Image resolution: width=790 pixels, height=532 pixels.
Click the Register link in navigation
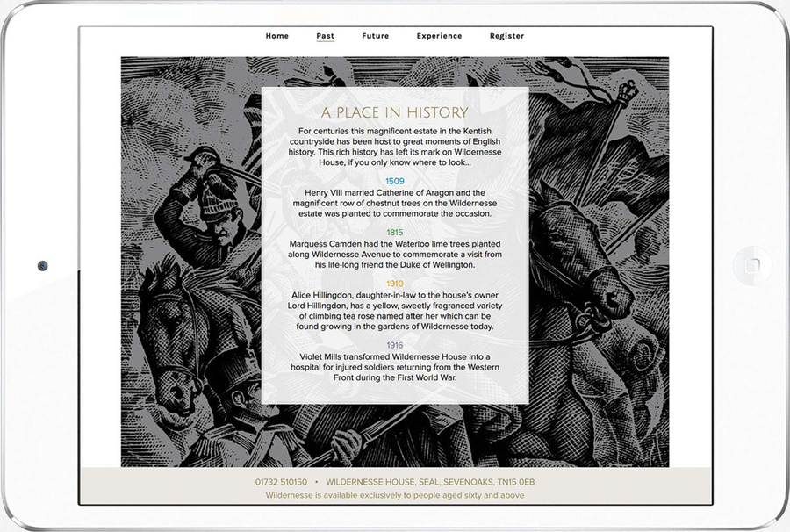pos(506,36)
